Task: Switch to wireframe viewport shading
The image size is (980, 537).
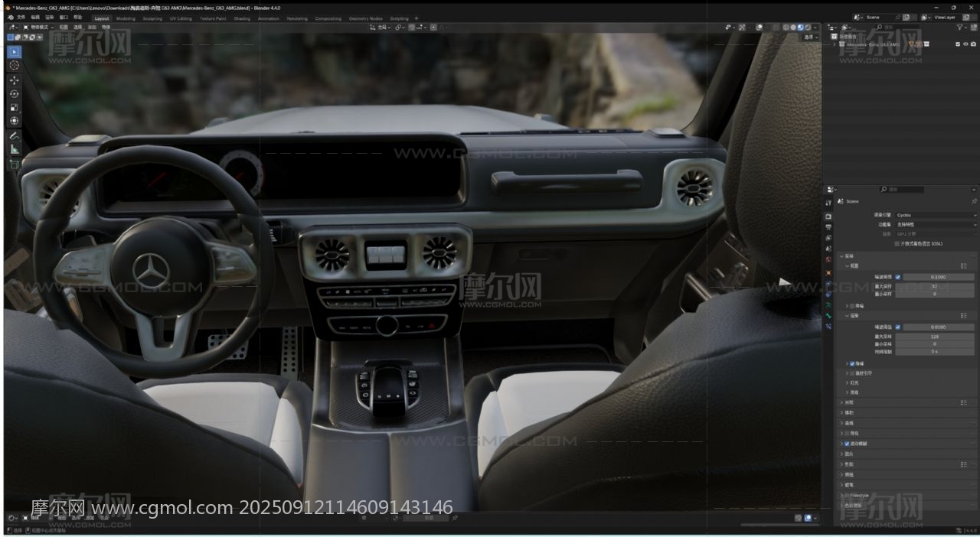Action: point(786,28)
